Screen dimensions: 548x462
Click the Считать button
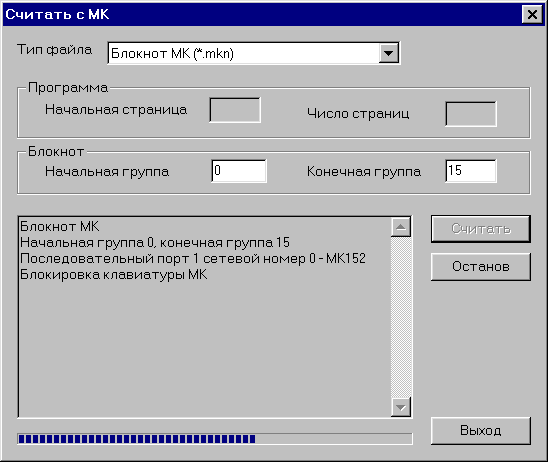click(x=481, y=229)
